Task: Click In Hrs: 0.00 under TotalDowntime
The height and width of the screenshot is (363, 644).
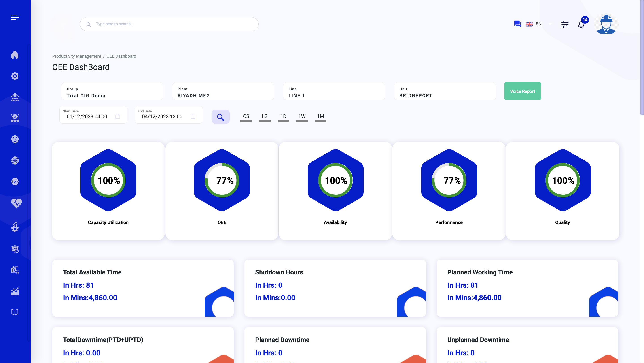Action: tap(81, 353)
